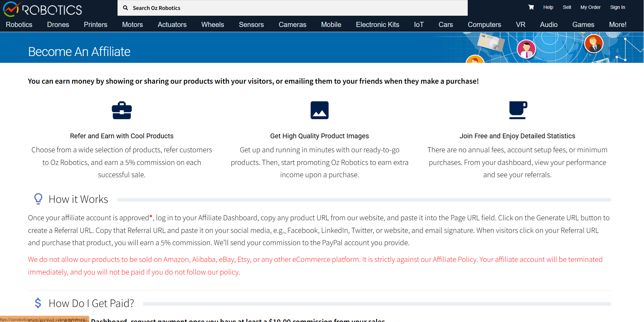644x322 pixels.
Task: Click the Oz Robotics logo
Action: tap(43, 9)
